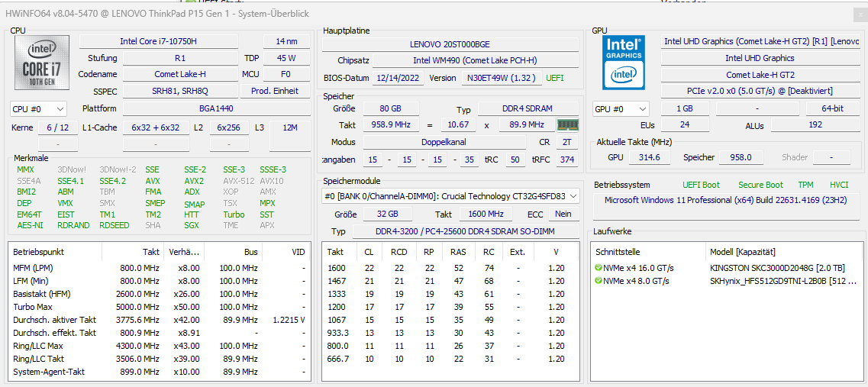Image resolution: width=868 pixels, height=387 pixels.
Task: Click the Betriebspunkt column header
Action: [x=56, y=252]
